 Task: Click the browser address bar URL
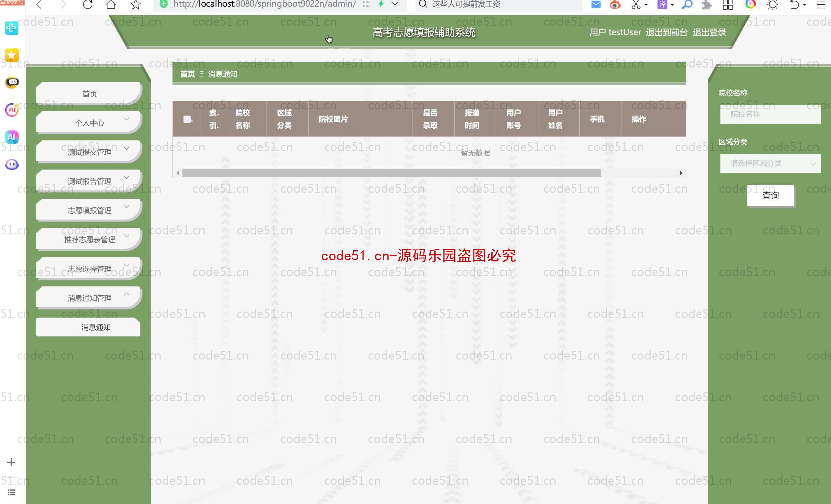click(x=265, y=4)
